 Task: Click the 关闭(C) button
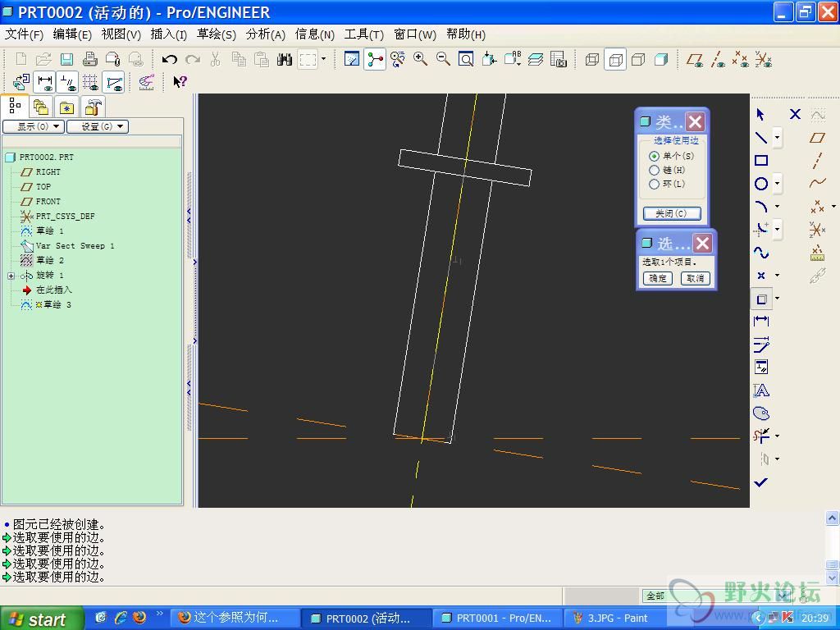pos(671,213)
